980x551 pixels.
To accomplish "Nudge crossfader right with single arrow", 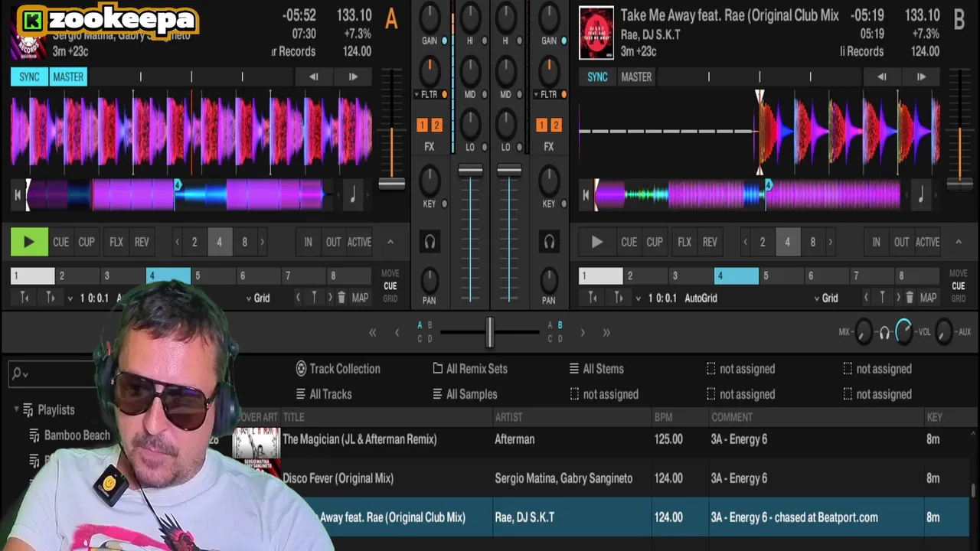I will pos(583,332).
